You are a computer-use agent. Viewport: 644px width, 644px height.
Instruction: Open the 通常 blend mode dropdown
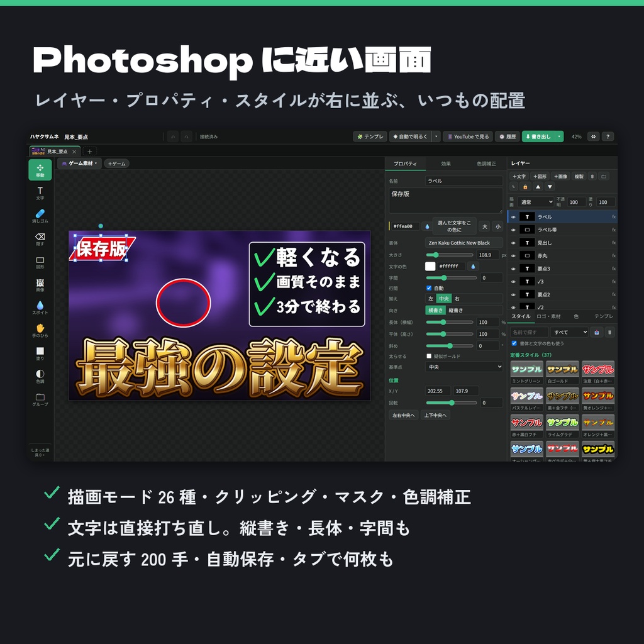(x=536, y=202)
